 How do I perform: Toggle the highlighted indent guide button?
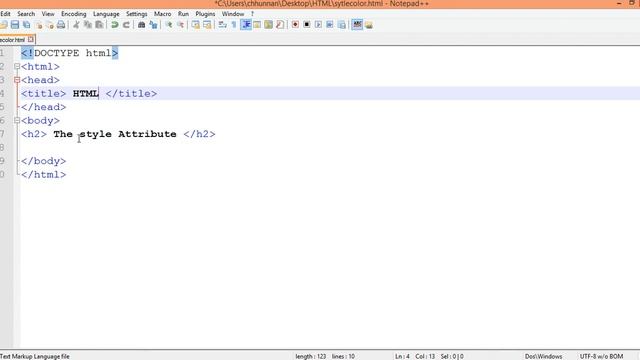246,25
